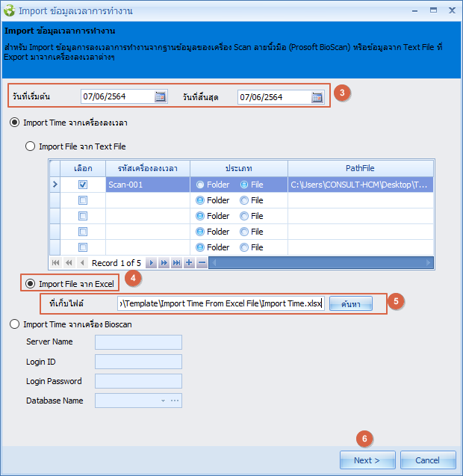Select Import Time จากเครื่อง Bioscan option
Image resolution: width=463 pixels, height=476 pixels.
pos(15,324)
